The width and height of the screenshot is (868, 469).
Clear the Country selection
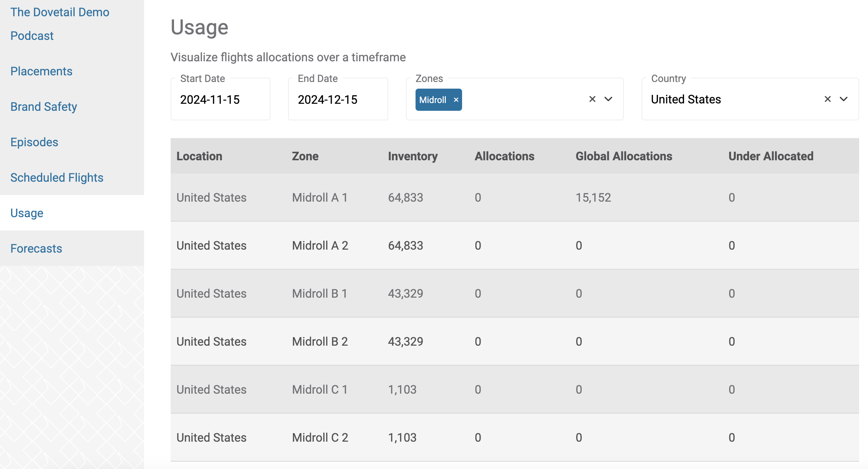click(x=827, y=99)
